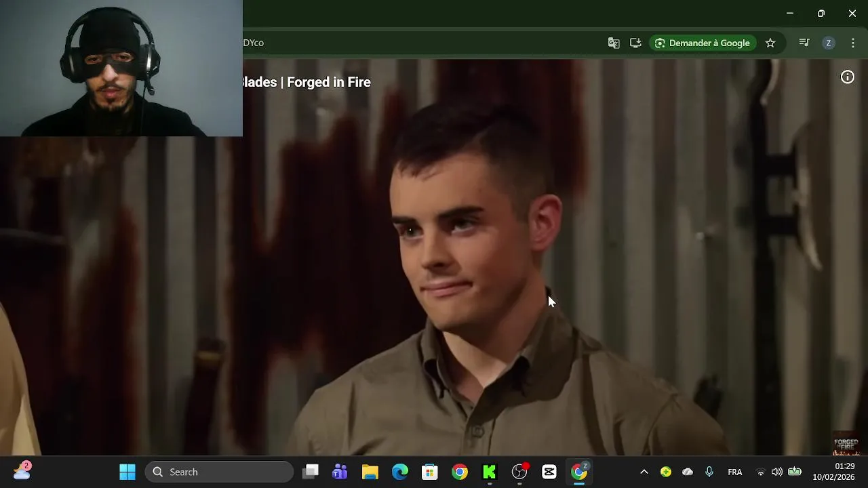Click the taskbar Search box

click(219, 472)
